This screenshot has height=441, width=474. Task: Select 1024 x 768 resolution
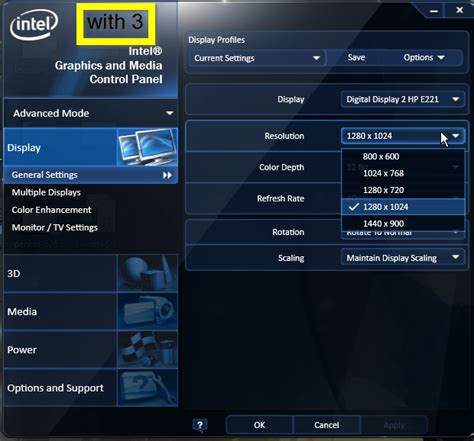(x=403, y=173)
